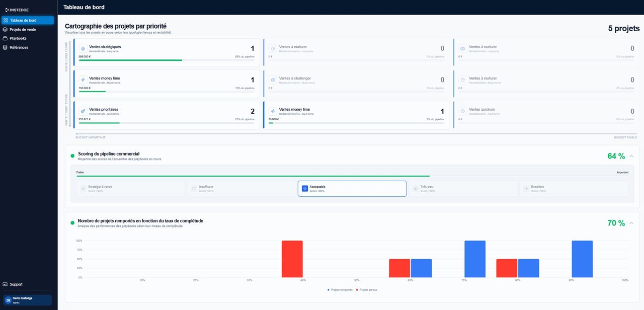The width and height of the screenshot is (644, 310).
Task: Click the Références database icon
Action: [5, 47]
